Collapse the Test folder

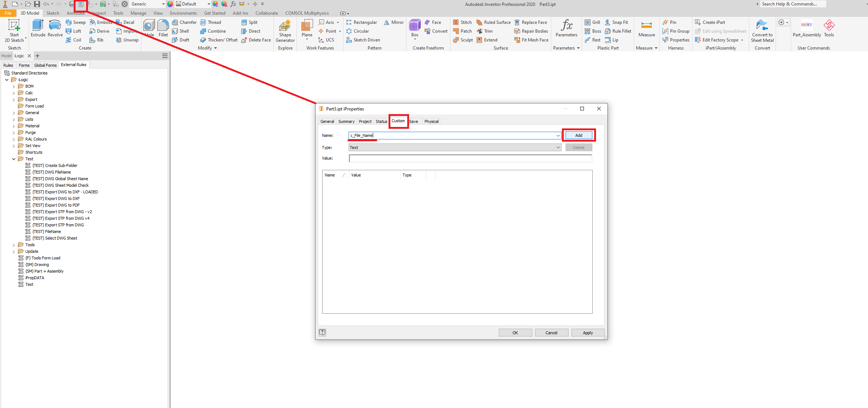pos(14,159)
